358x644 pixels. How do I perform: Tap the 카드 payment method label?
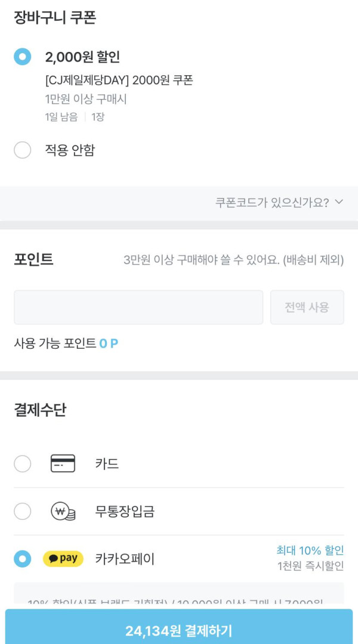click(x=107, y=463)
